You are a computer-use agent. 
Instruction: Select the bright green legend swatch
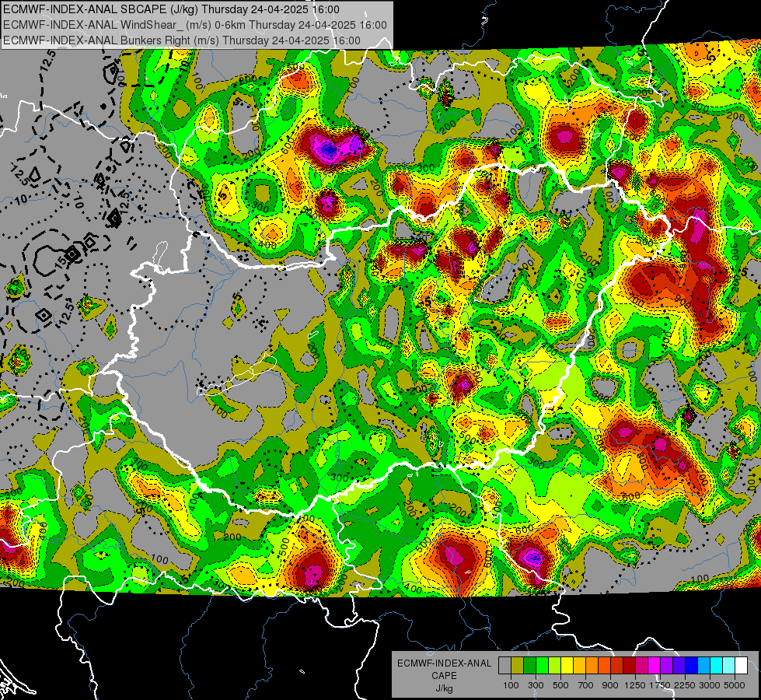[542, 666]
